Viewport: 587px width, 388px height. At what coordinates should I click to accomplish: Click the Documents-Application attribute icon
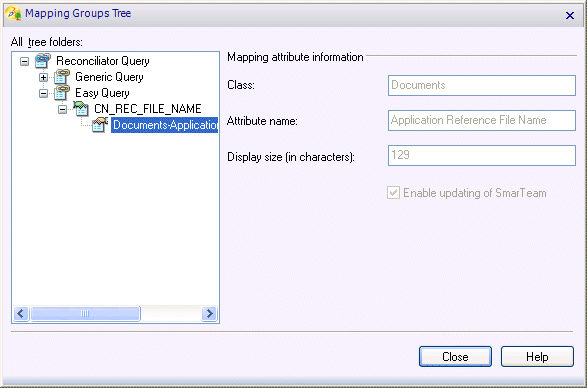click(x=100, y=125)
